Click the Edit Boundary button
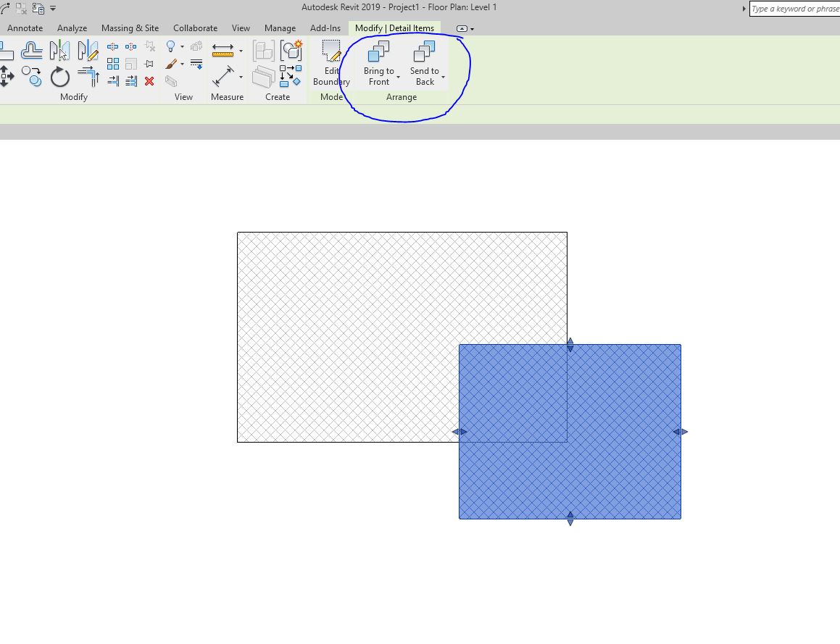 coord(331,64)
